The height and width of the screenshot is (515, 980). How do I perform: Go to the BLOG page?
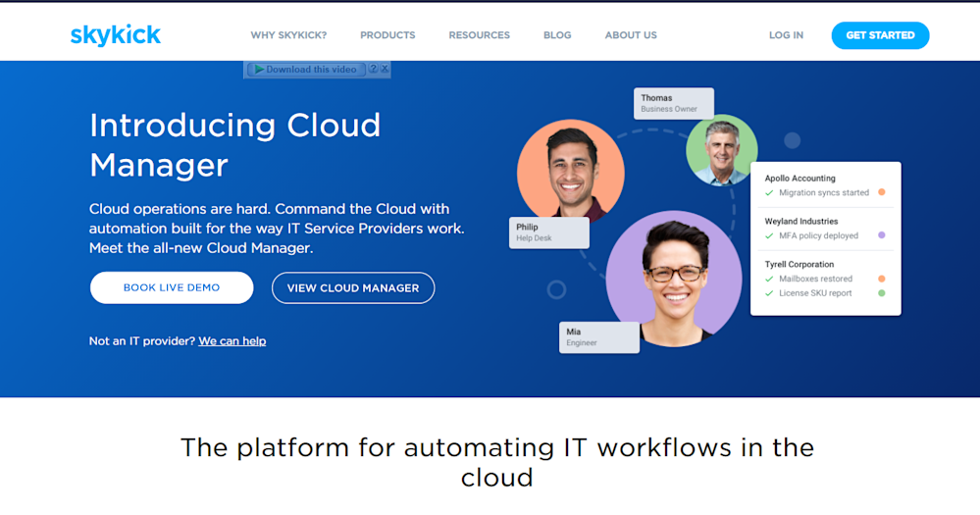click(x=557, y=35)
